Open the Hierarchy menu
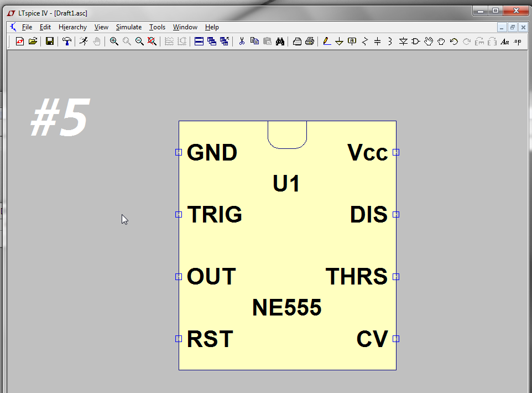This screenshot has width=532, height=393. (x=72, y=27)
